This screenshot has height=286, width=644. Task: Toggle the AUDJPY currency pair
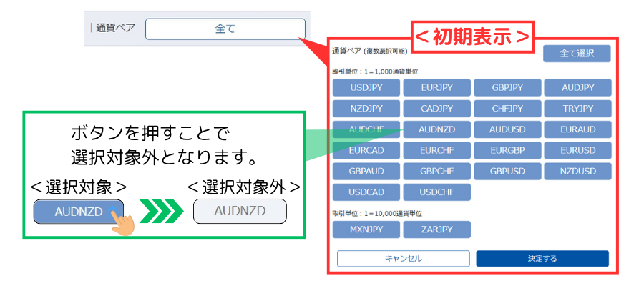578,87
